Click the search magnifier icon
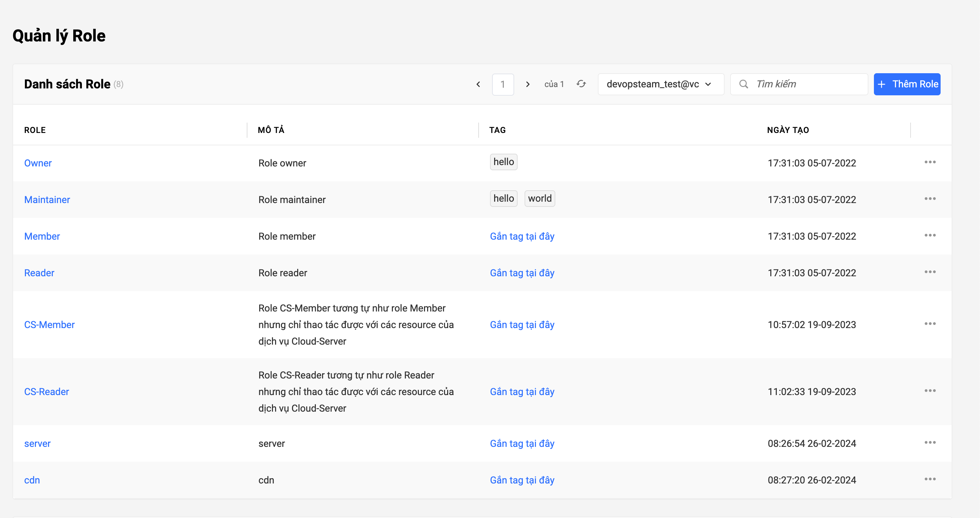 coord(743,84)
